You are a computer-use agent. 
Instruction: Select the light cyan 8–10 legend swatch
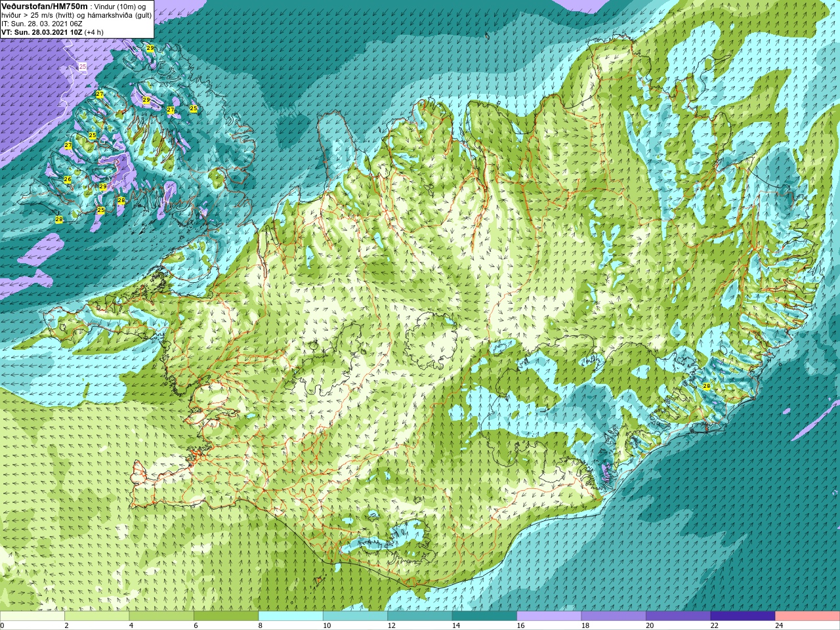[x=291, y=616]
